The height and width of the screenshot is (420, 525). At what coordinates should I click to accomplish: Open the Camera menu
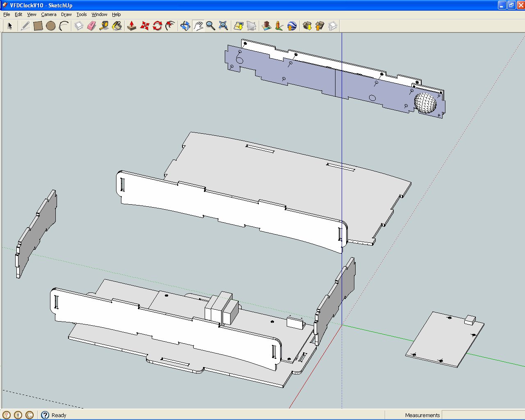click(x=49, y=14)
